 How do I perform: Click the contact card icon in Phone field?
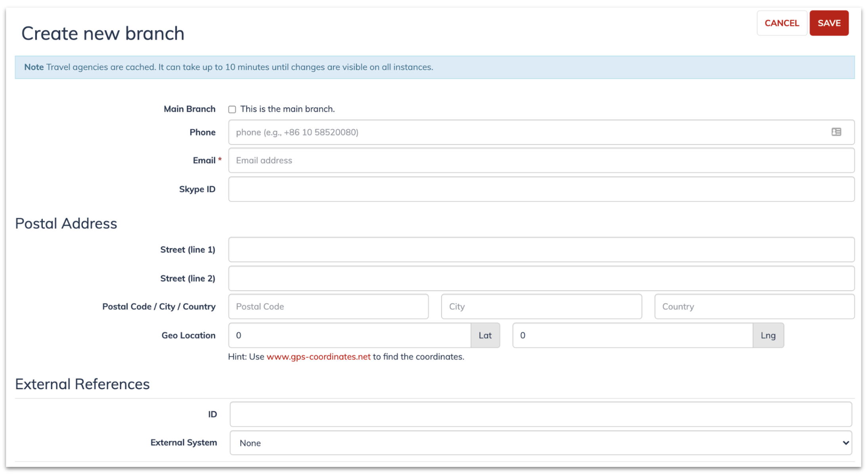tap(836, 132)
